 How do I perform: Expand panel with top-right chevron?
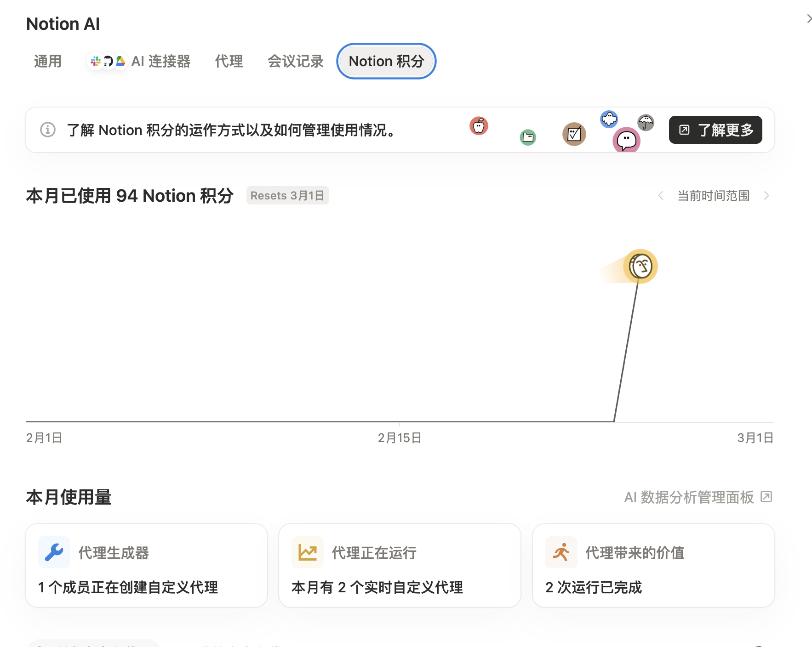[809, 19]
